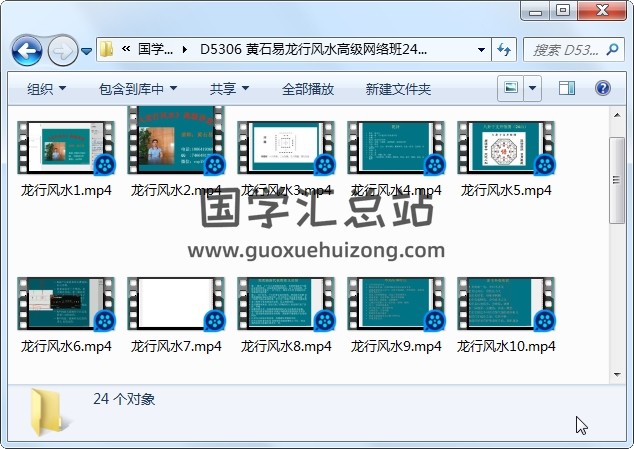
Task: Select 龙行风水9.mp4 video thumbnail
Action: tap(396, 304)
